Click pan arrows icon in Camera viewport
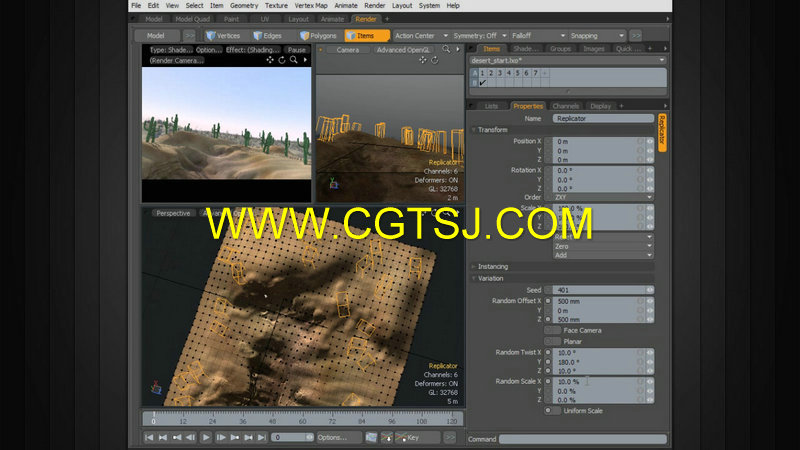The height and width of the screenshot is (450, 800). tap(422, 60)
